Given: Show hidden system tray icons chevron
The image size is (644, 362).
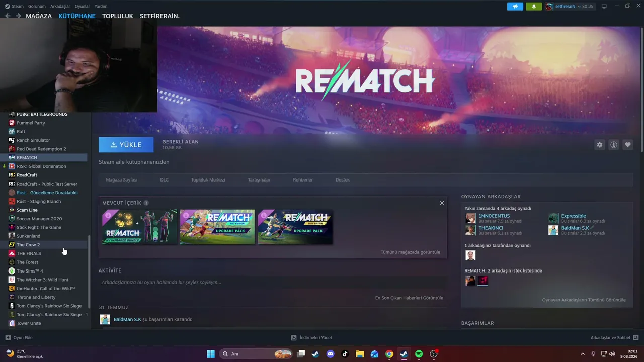Looking at the screenshot, I should coord(583,354).
